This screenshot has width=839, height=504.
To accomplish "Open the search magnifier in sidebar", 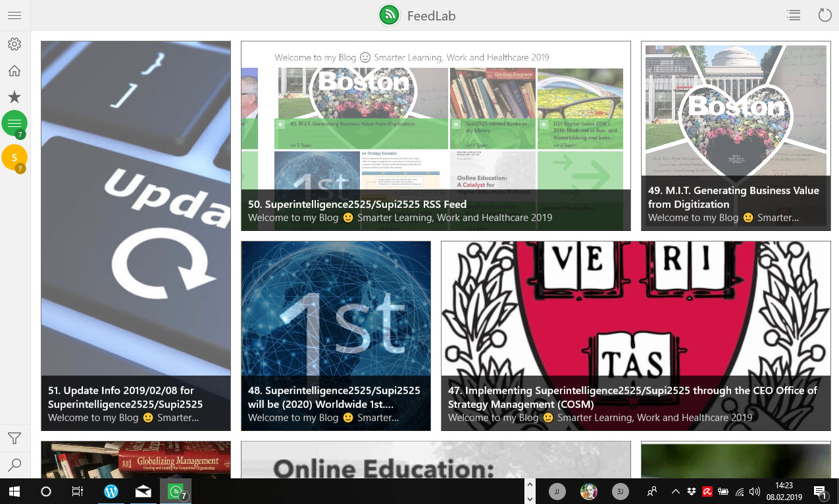I will tap(14, 465).
